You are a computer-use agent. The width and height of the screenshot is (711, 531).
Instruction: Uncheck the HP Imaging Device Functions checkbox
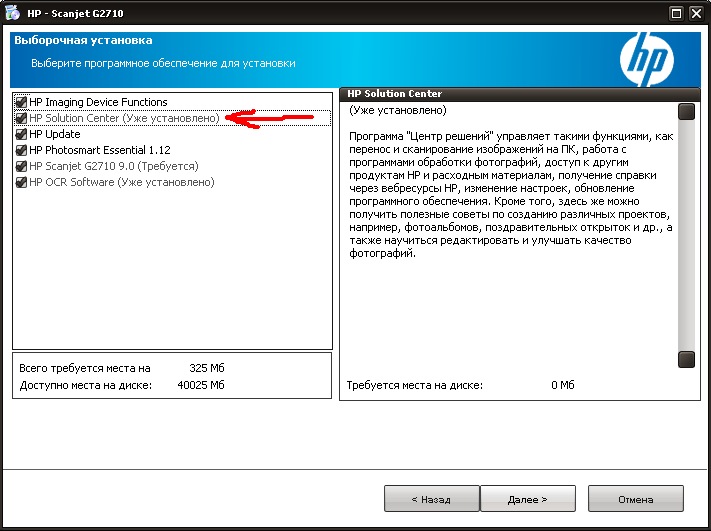(x=21, y=102)
